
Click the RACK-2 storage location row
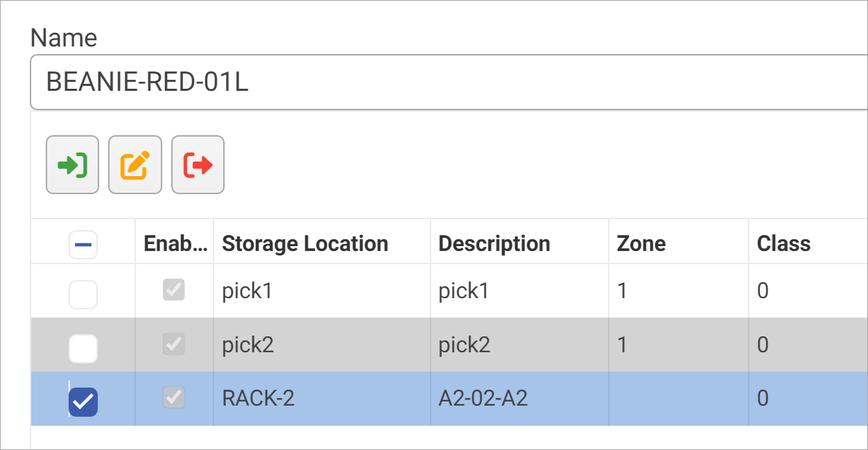click(312, 398)
